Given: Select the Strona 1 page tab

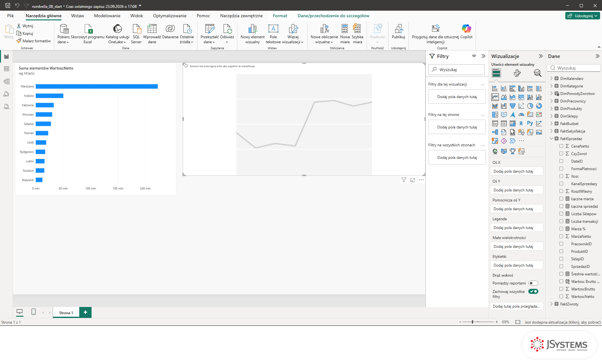Looking at the screenshot, I should 66,313.
